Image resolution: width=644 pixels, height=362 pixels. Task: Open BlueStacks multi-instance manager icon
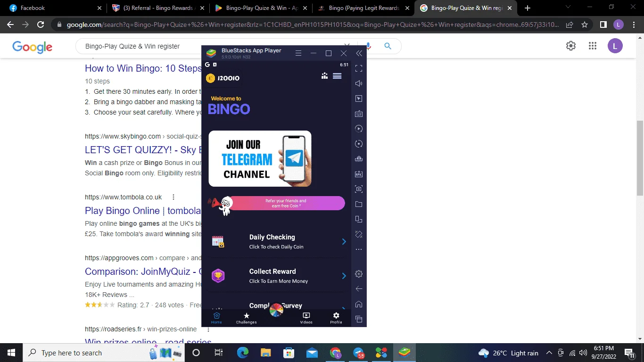pyautogui.click(x=359, y=159)
